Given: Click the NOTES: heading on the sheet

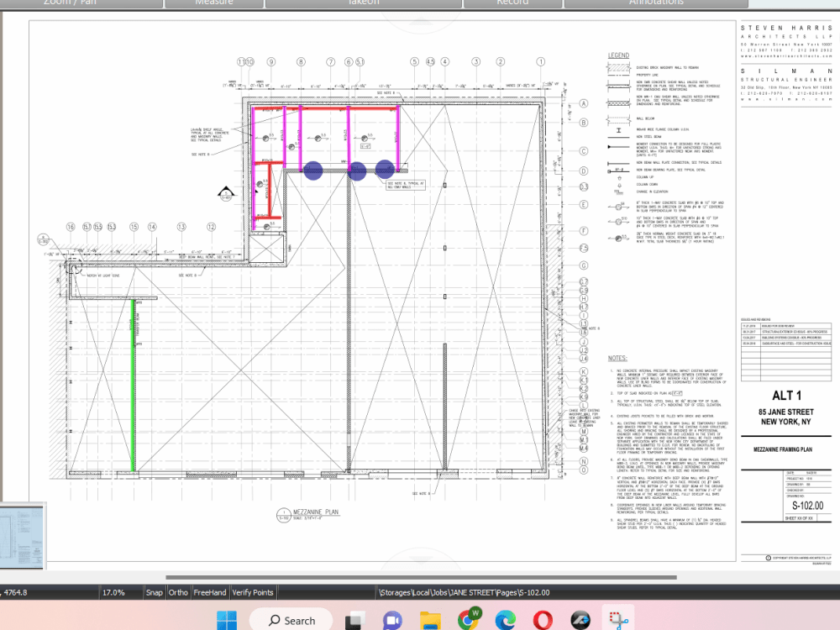Looking at the screenshot, I should pyautogui.click(x=617, y=359).
